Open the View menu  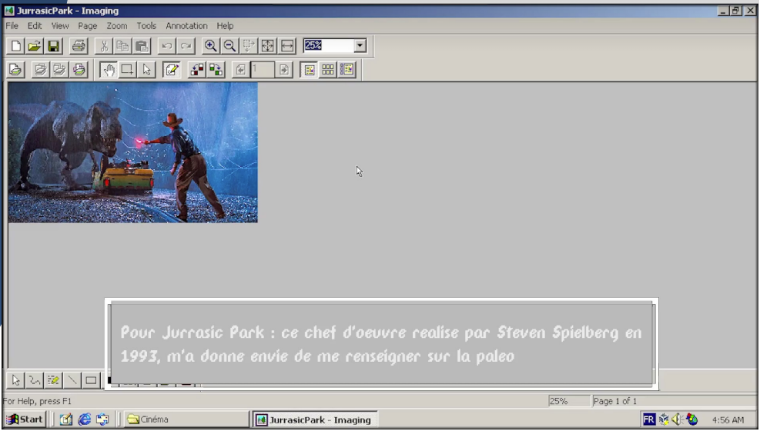(x=60, y=26)
